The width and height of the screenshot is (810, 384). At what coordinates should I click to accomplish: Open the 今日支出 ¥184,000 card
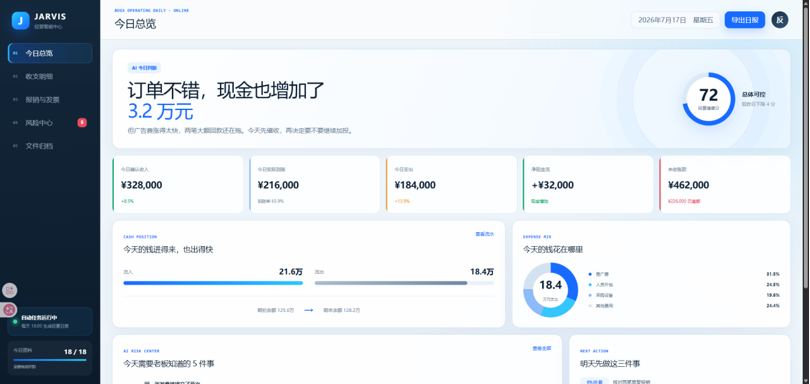click(451, 185)
